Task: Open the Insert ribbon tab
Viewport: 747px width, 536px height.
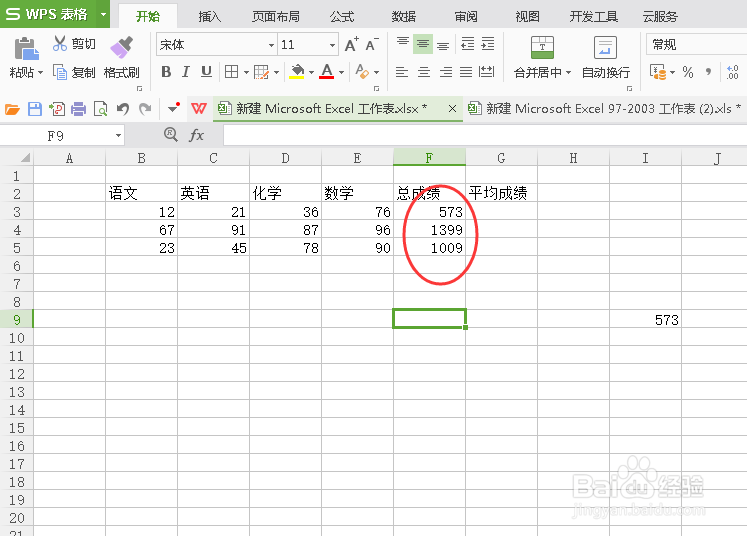Action: pos(210,16)
